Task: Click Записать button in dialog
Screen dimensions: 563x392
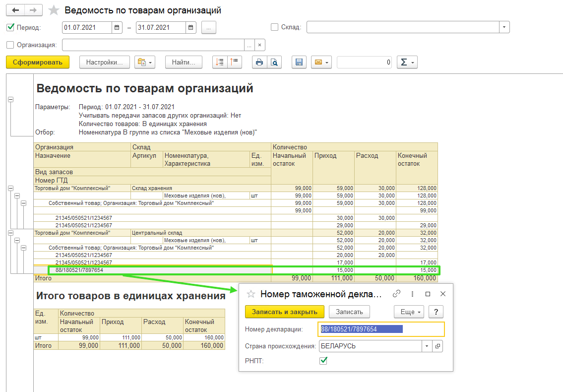Action: (x=349, y=312)
